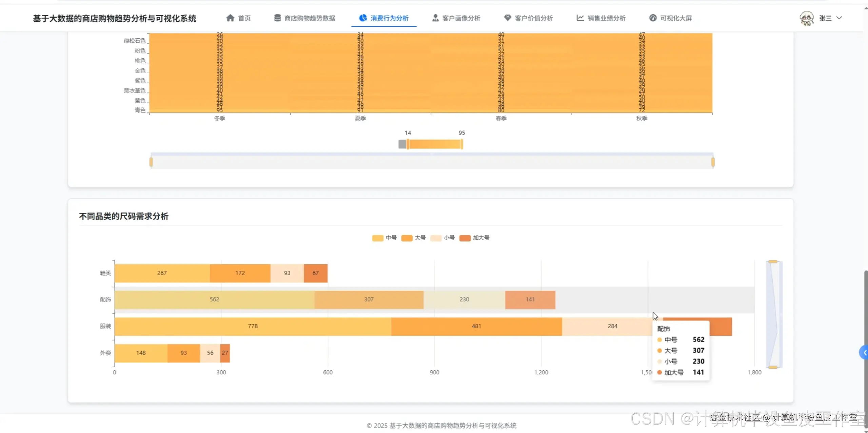Open the 客户画像分析 tab
The image size is (868, 433).
tap(461, 18)
